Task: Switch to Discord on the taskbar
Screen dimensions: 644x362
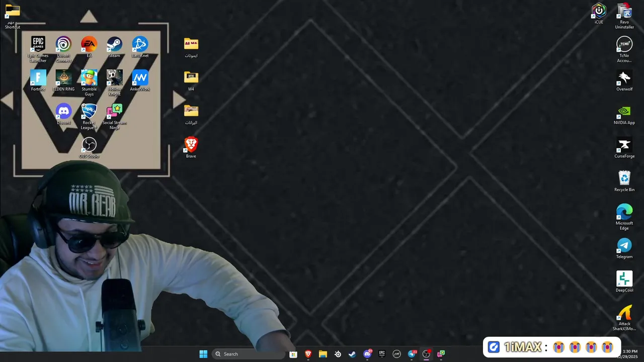Action: (367, 354)
